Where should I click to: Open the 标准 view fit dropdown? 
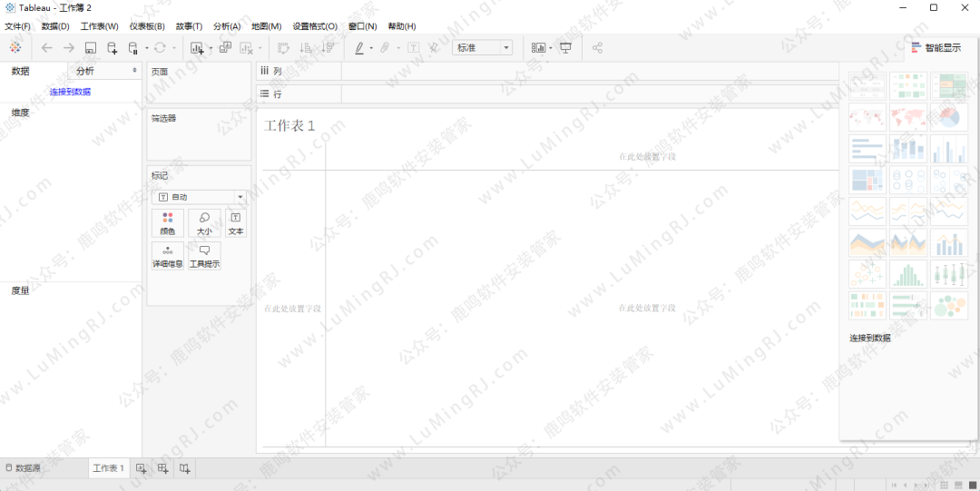[482, 47]
